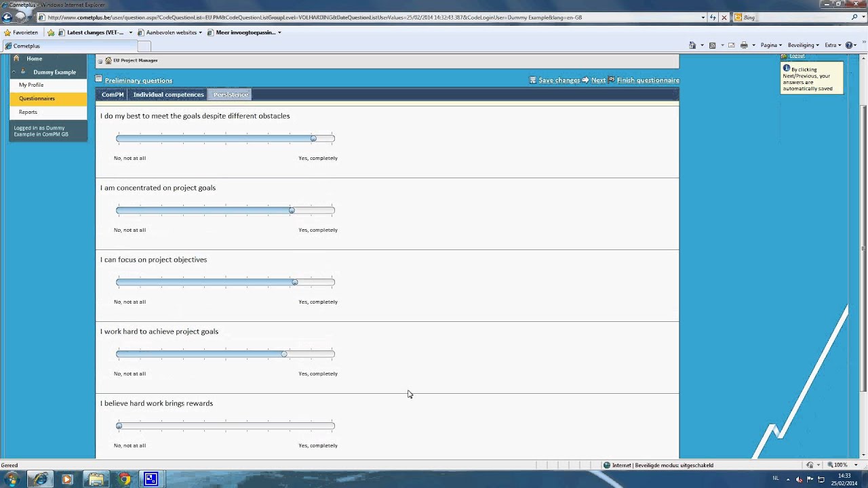Image resolution: width=868 pixels, height=488 pixels.
Task: Open the Pagina dropdown menu
Action: click(771, 45)
